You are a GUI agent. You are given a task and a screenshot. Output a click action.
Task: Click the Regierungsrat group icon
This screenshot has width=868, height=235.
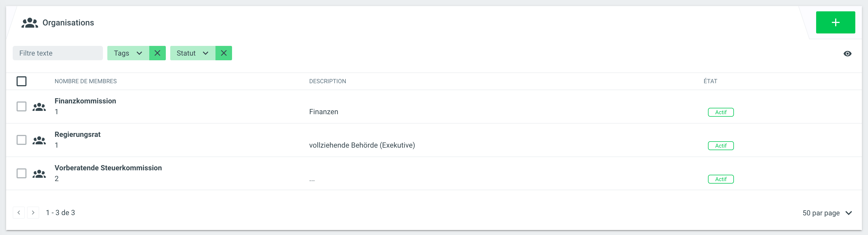point(39,140)
